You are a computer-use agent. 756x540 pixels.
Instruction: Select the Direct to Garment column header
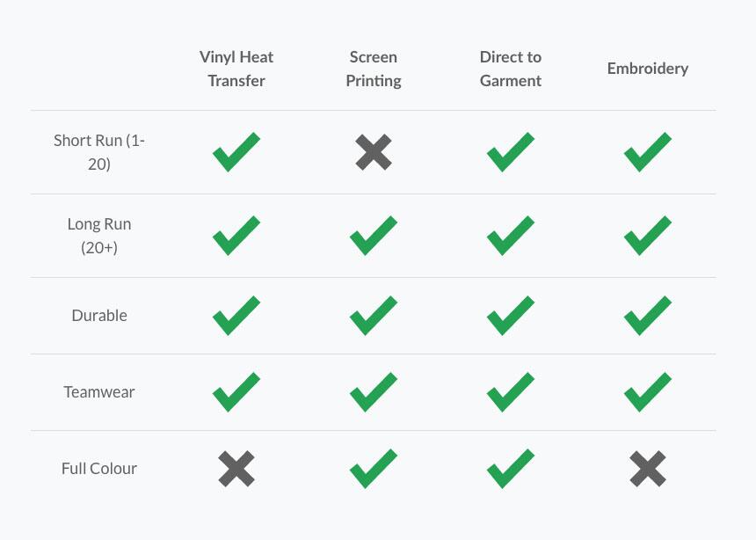pyautogui.click(x=511, y=69)
